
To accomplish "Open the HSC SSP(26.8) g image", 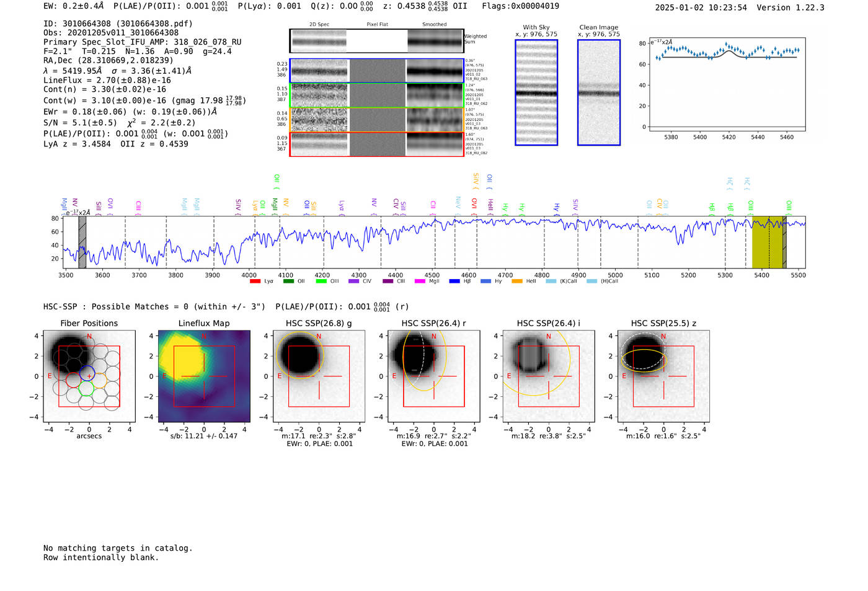I will [x=319, y=376].
